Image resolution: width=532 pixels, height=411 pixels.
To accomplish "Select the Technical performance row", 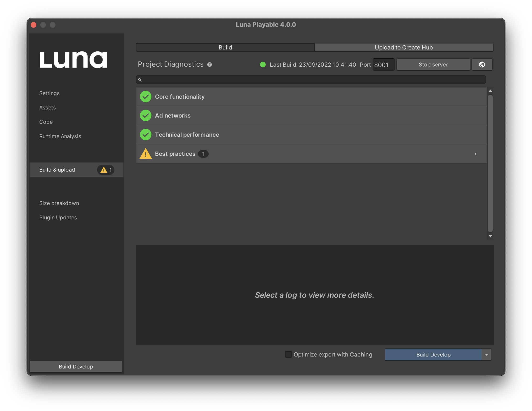I will [x=311, y=135].
